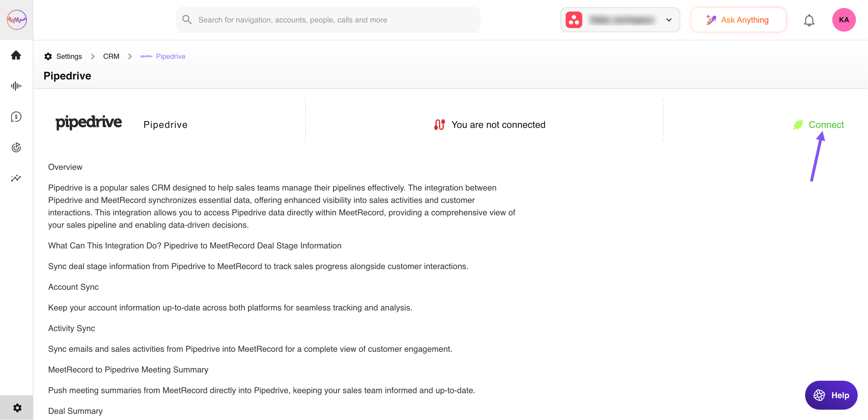Expand the workspace selector dropdown
868x420 pixels.
coord(619,20)
